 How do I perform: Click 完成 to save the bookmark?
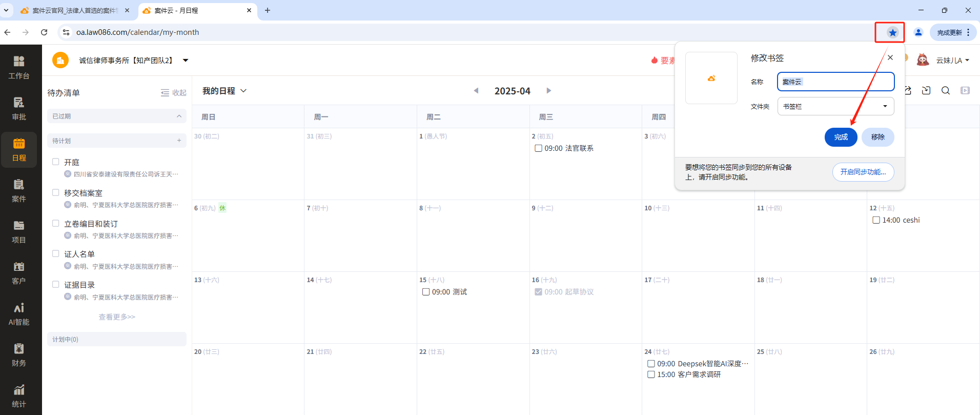pyautogui.click(x=841, y=137)
